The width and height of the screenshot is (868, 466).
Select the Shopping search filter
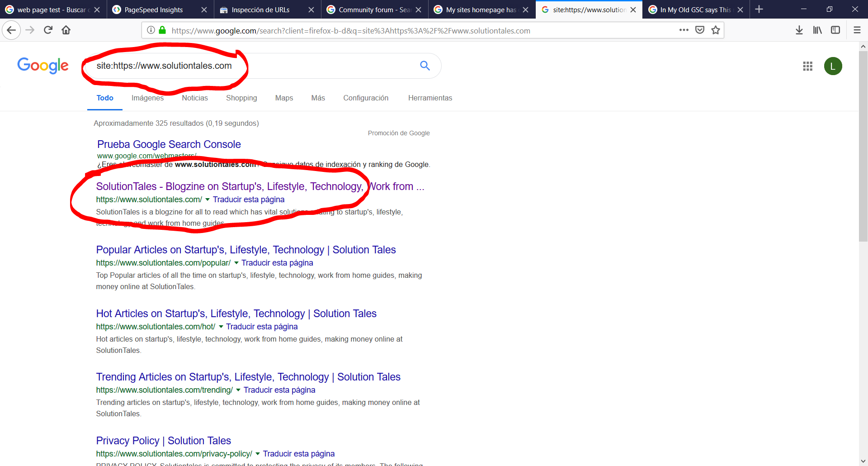click(x=241, y=98)
